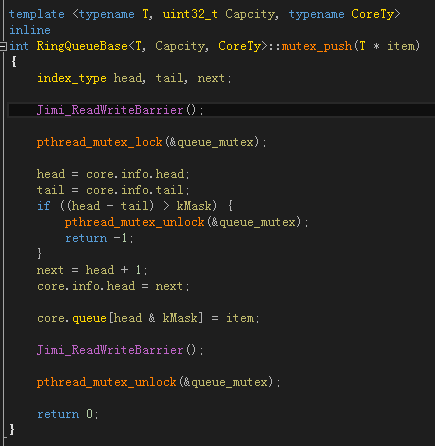The image size is (435, 446).
Task: Click the 'inline' keyword line
Action: tap(30, 30)
